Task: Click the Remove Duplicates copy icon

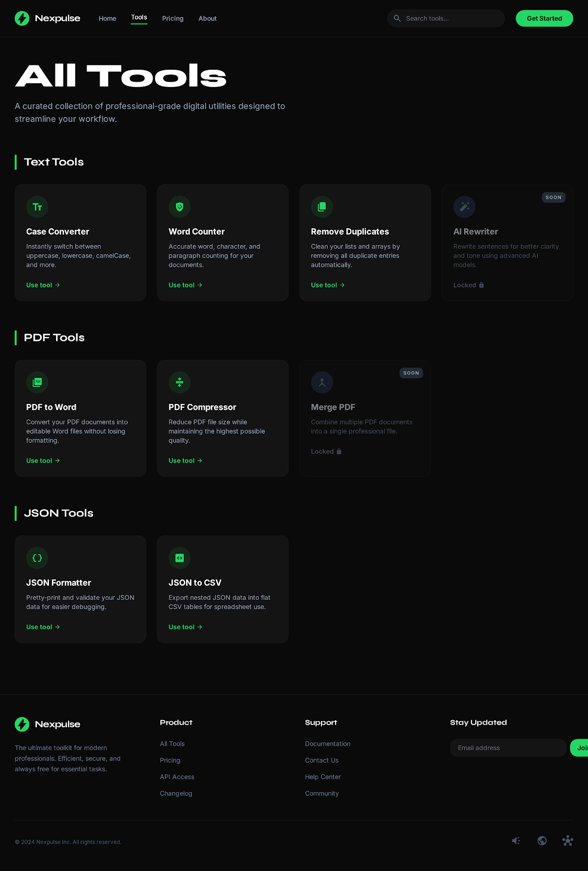Action: point(322,207)
